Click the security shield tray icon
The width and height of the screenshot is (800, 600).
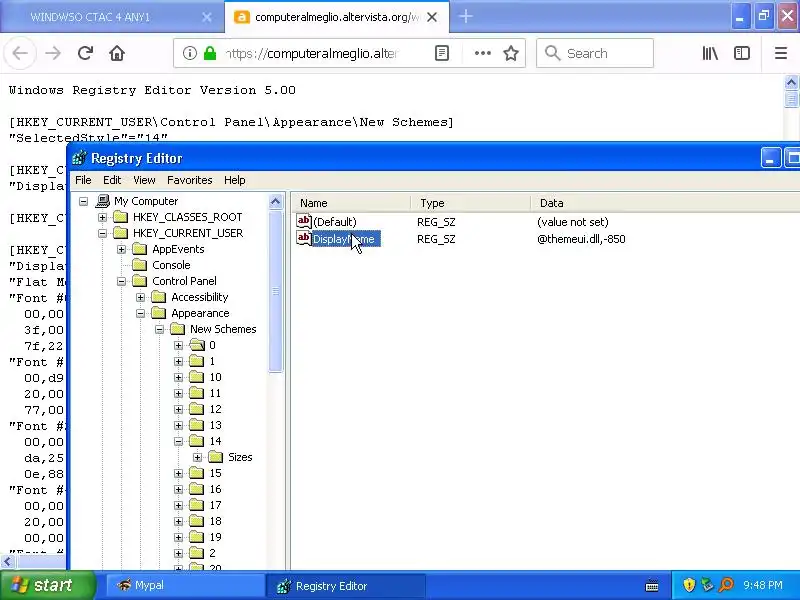click(689, 585)
